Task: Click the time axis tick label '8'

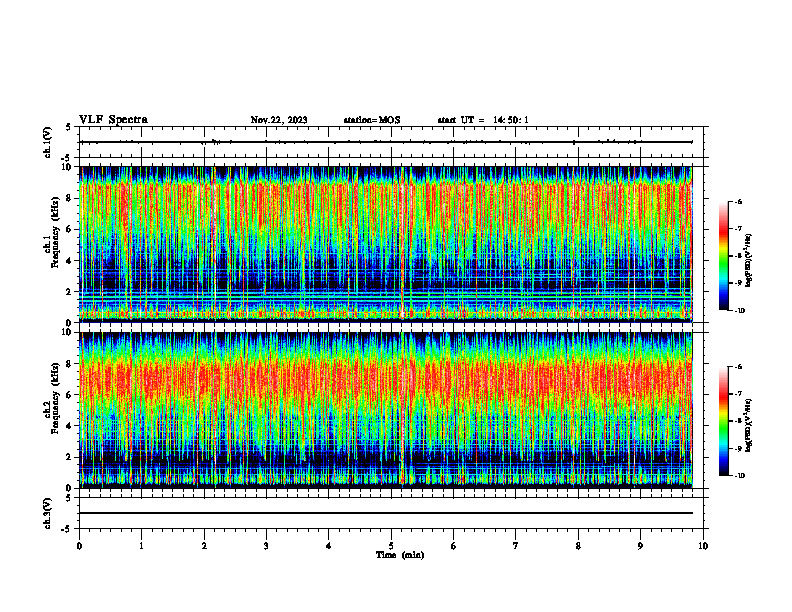Action: (578, 546)
